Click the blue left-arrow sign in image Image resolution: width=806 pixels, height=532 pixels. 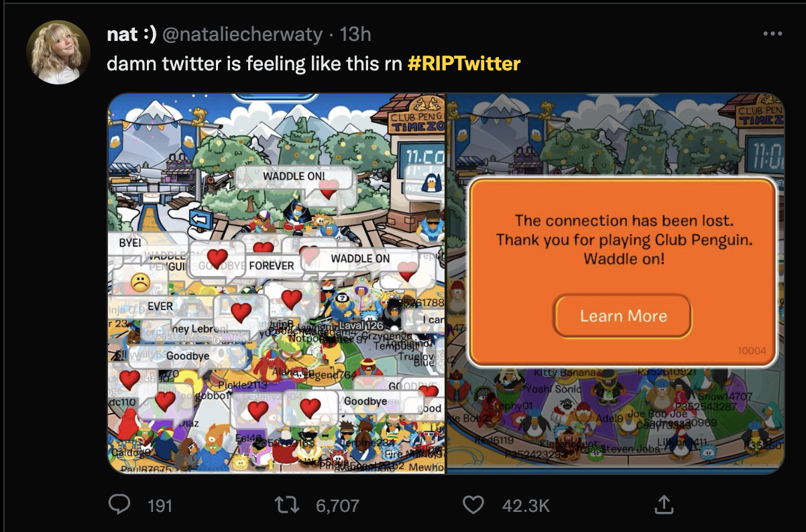pyautogui.click(x=198, y=219)
